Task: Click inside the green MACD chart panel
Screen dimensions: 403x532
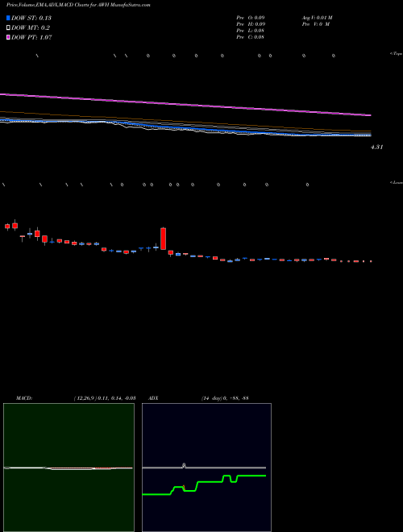Action: pos(69,468)
